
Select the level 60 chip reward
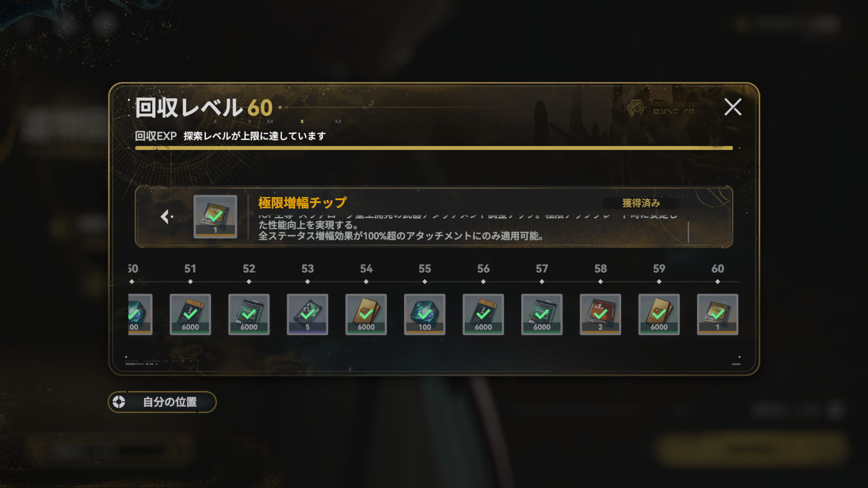pos(717,314)
